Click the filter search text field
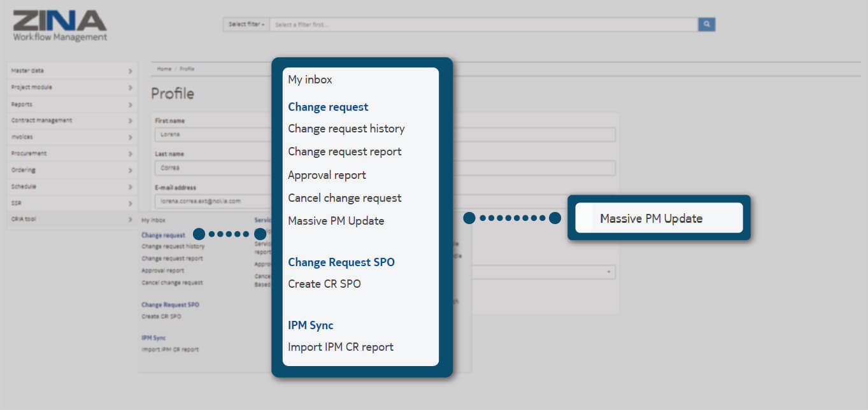Image resolution: width=868 pixels, height=410 pixels. [483, 24]
